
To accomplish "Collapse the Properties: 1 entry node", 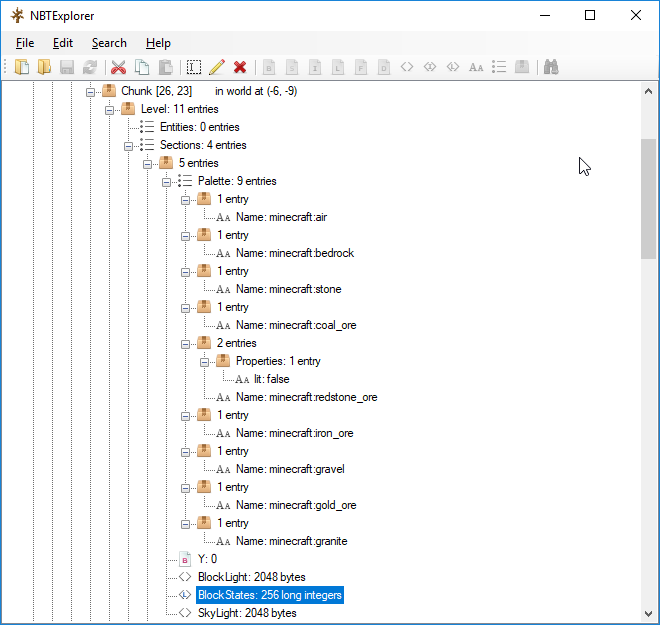I will click(204, 361).
